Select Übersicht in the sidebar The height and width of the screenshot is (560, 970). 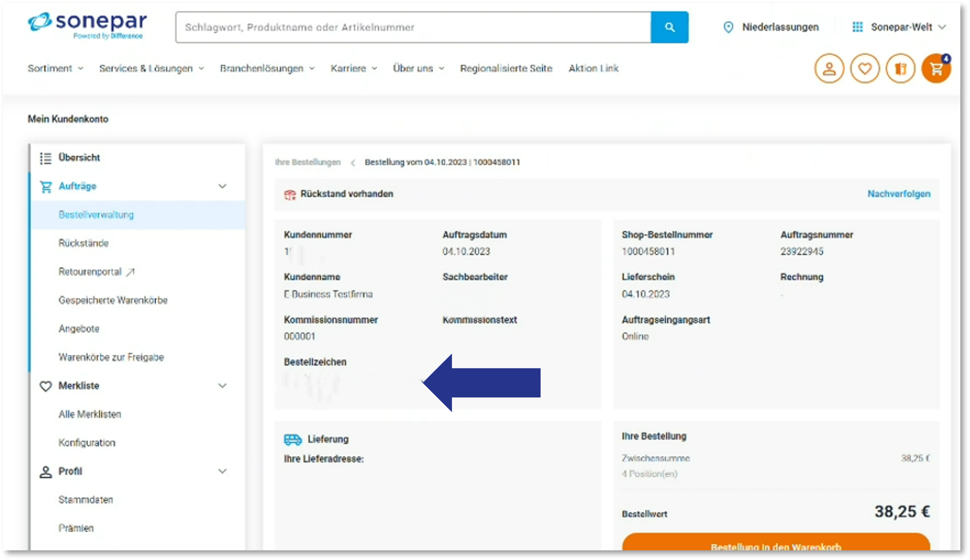[x=79, y=158]
